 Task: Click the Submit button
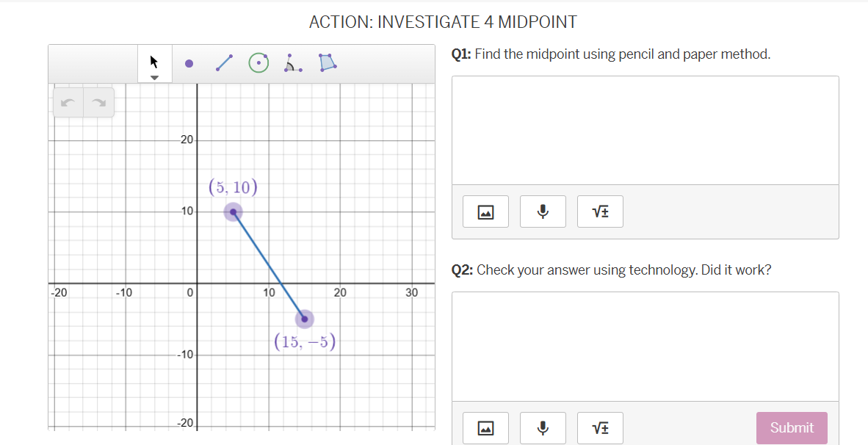792,427
